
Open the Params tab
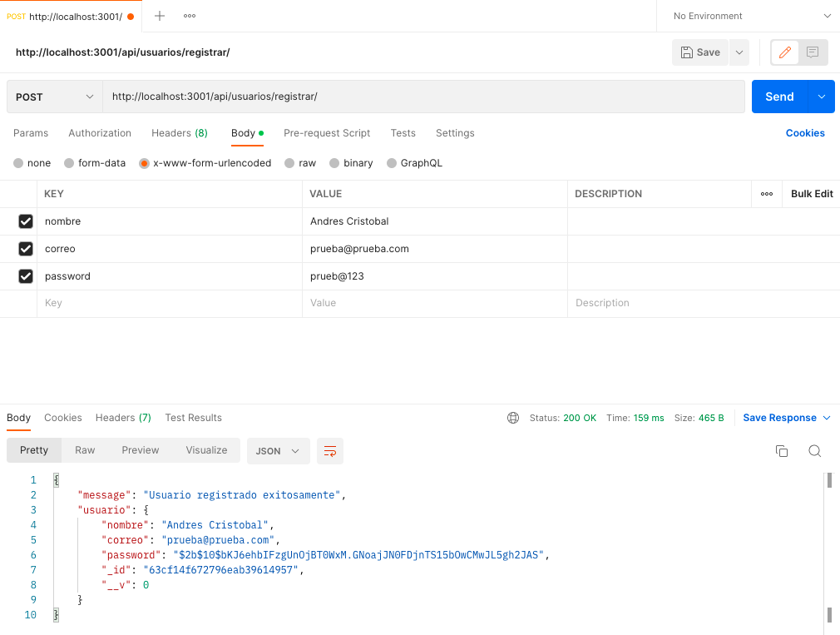click(31, 133)
